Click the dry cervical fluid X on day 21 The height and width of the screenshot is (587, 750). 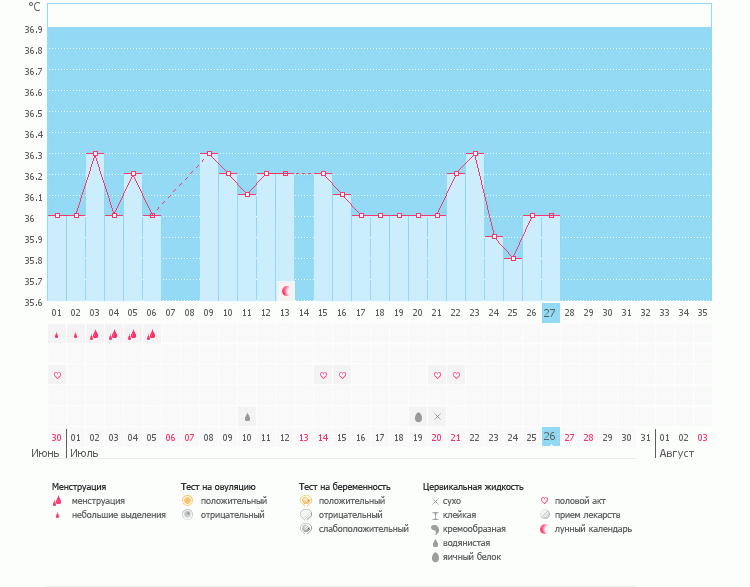tap(437, 416)
